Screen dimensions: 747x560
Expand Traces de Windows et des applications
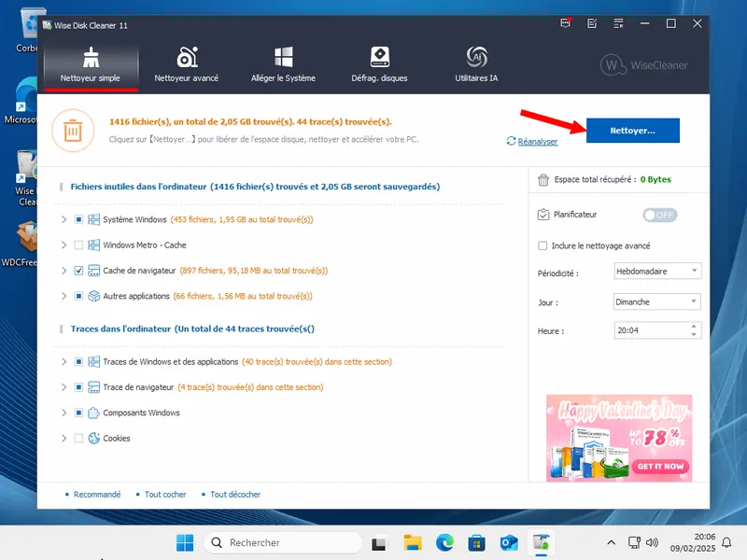tap(63, 362)
